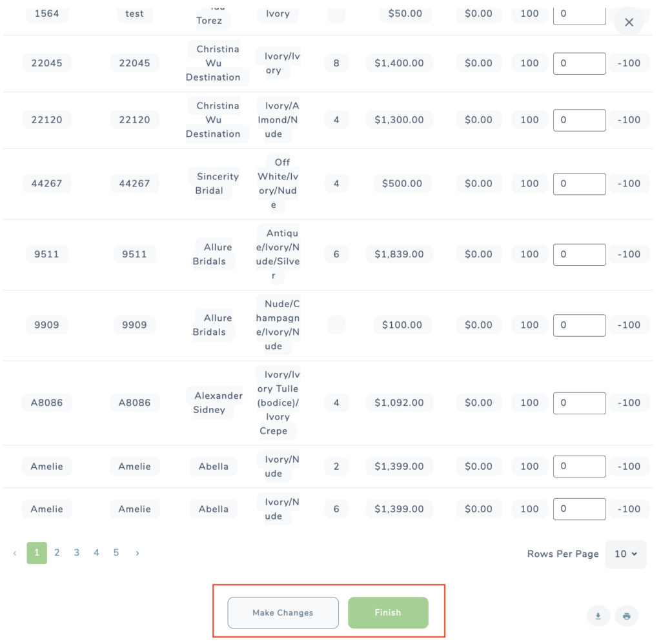Go to previous page using left chevron

[x=15, y=553]
